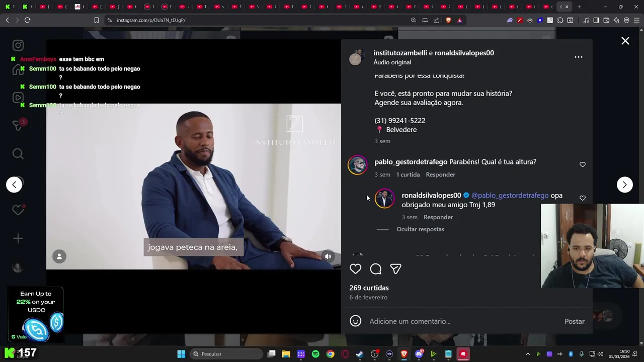Show tagged people on video
644x362 pixels.
[59, 256]
